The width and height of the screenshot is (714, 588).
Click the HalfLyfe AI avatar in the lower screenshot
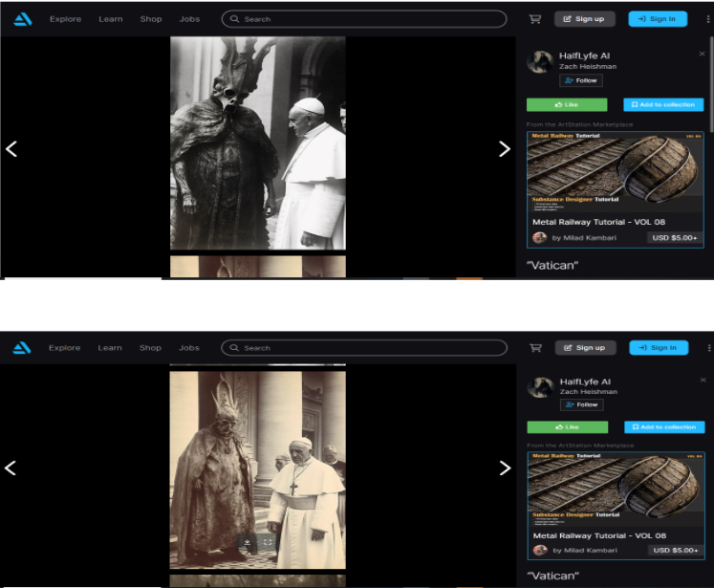pos(540,387)
